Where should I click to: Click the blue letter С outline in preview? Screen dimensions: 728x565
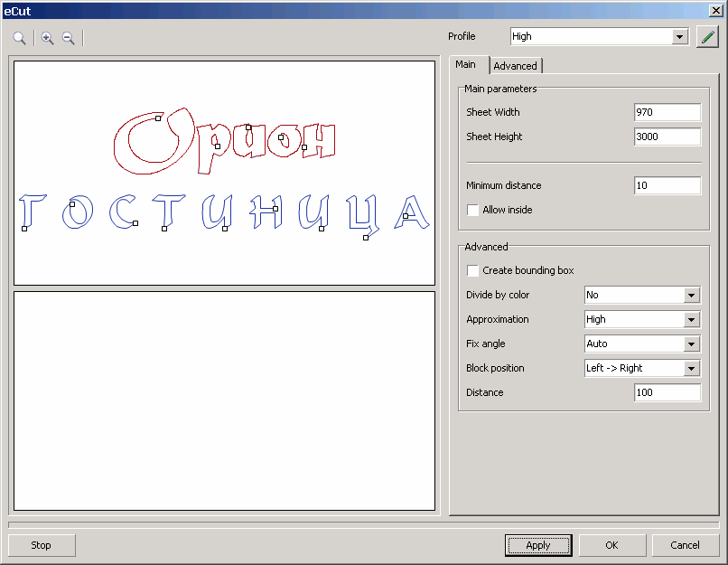123,212
